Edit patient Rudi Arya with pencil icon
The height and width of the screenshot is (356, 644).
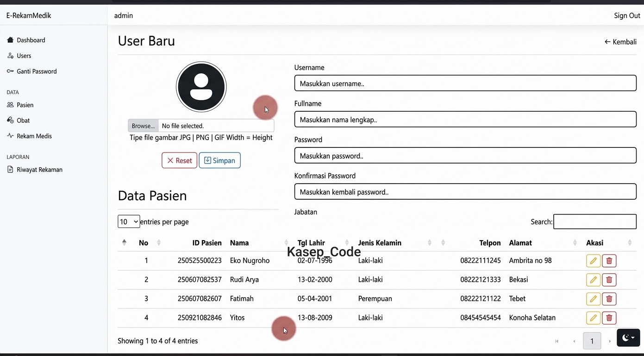click(593, 280)
